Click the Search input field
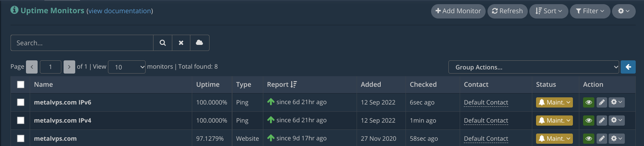This screenshot has height=146, width=644. 82,43
